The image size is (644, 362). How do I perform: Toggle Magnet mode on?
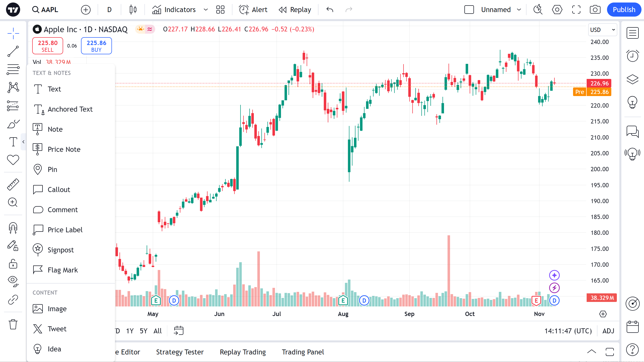[13, 228]
